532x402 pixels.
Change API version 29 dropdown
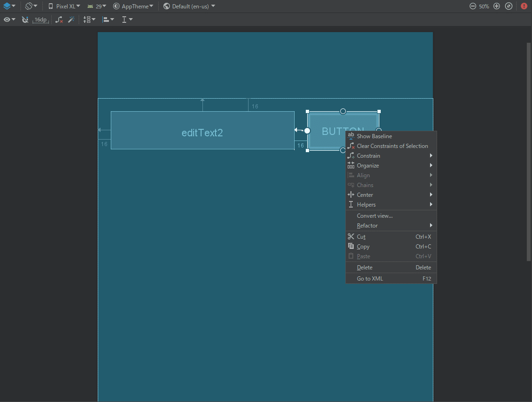pyautogui.click(x=97, y=6)
